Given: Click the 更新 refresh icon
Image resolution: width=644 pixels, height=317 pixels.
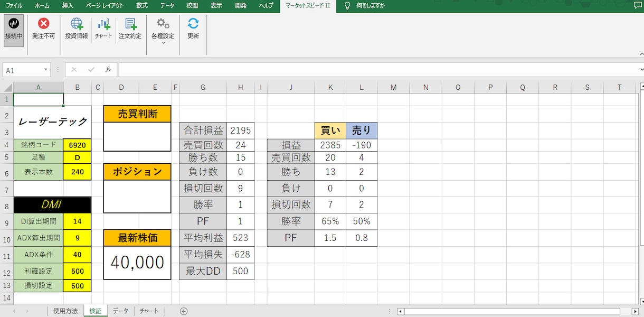Looking at the screenshot, I should 193,24.
